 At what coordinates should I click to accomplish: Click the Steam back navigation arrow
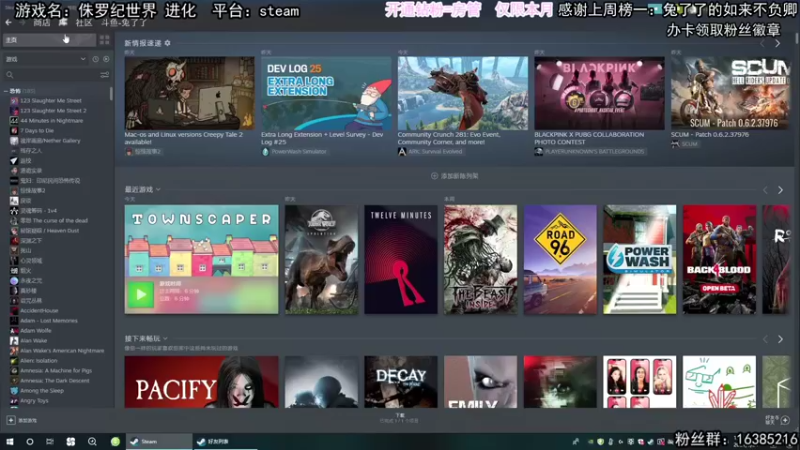tap(8, 23)
